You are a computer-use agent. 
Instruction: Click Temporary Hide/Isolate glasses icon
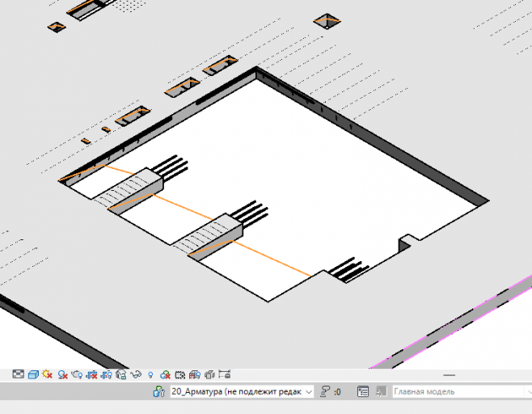coord(136,374)
